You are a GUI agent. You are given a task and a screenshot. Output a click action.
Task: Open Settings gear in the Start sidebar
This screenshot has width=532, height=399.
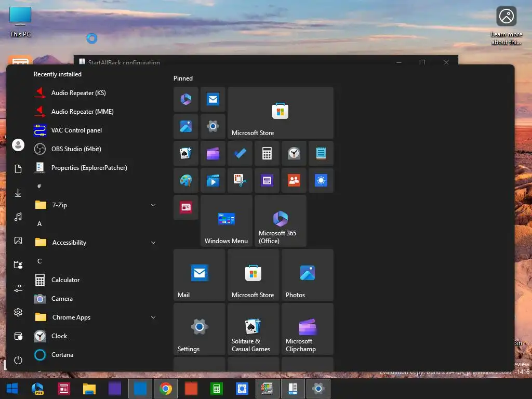click(18, 312)
